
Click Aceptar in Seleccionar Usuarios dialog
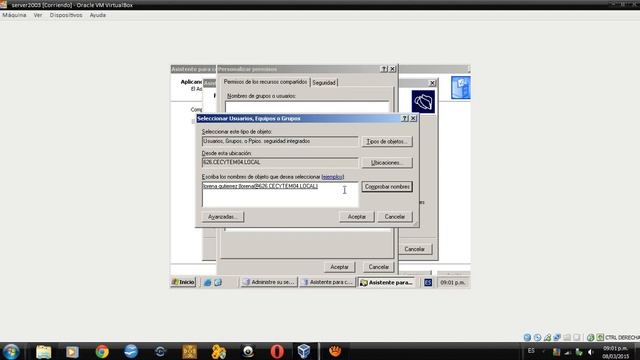356,217
